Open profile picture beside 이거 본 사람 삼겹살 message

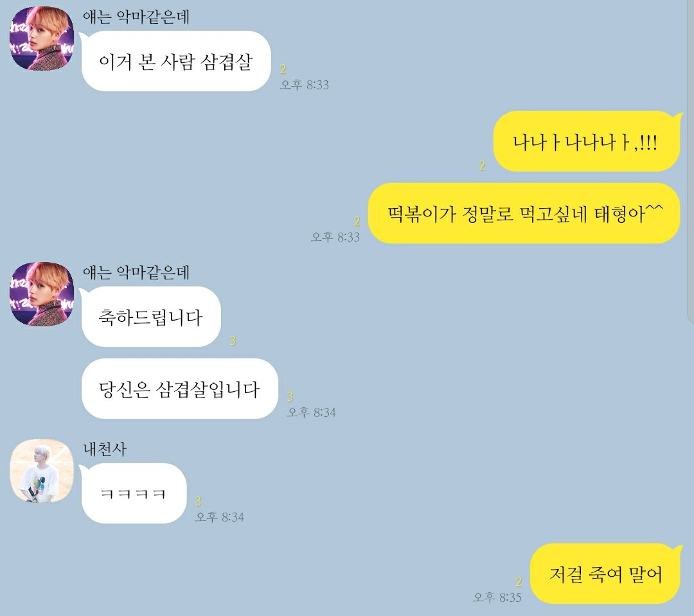tap(42, 38)
